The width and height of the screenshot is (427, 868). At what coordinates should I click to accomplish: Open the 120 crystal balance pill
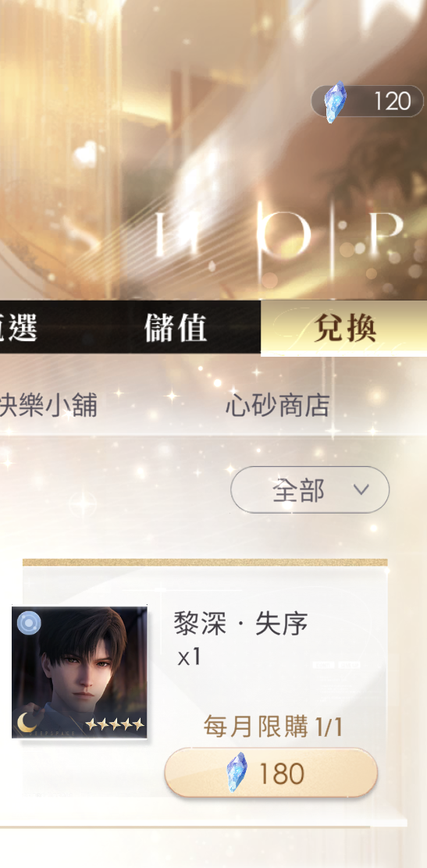point(367,101)
